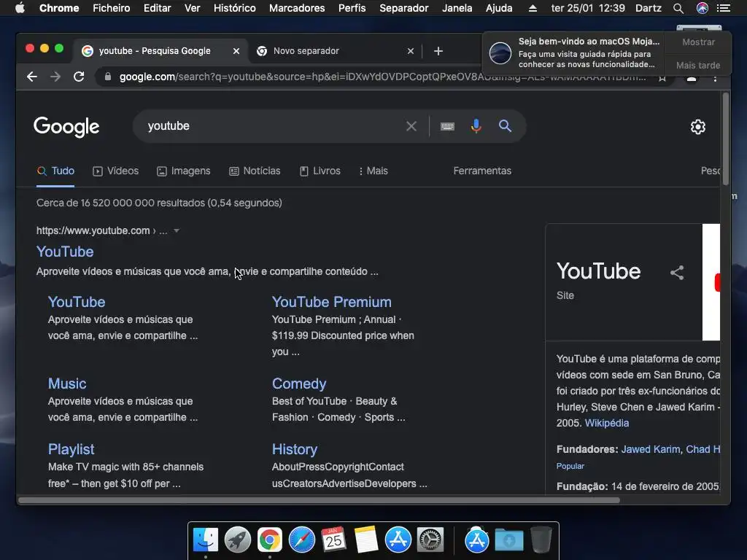Open System Preferences in the dock
The image size is (747, 560).
pyautogui.click(x=430, y=540)
